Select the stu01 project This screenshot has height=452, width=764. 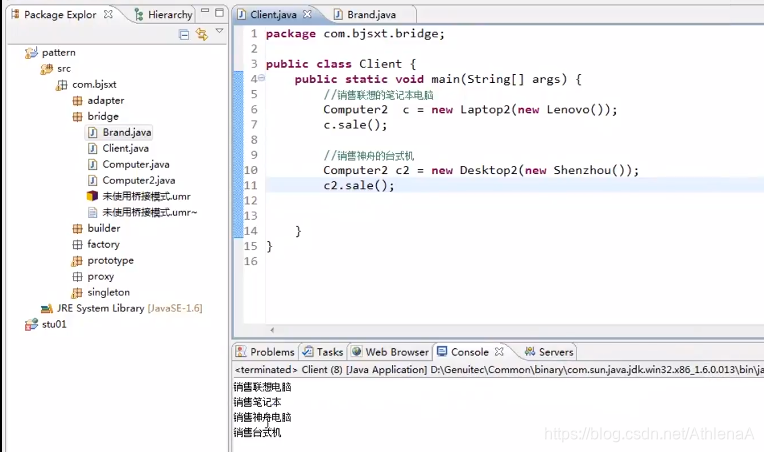click(x=54, y=324)
